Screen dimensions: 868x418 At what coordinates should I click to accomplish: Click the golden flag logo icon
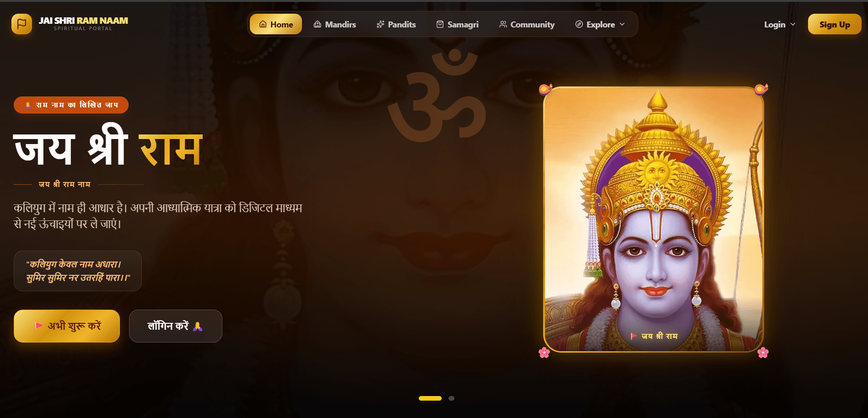[x=22, y=24]
